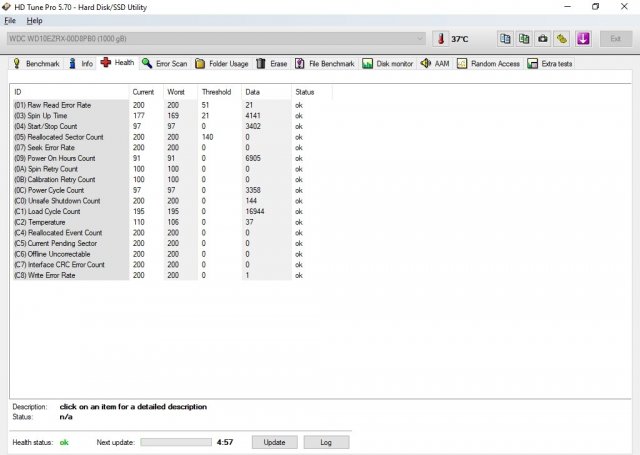Click the next update progress bar
The image size is (640, 455).
[x=176, y=441]
